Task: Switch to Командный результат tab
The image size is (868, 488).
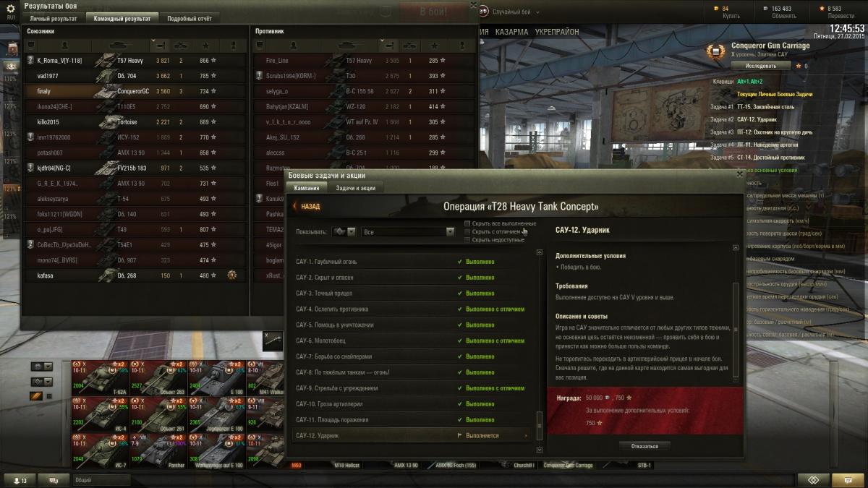Action: pos(122,18)
